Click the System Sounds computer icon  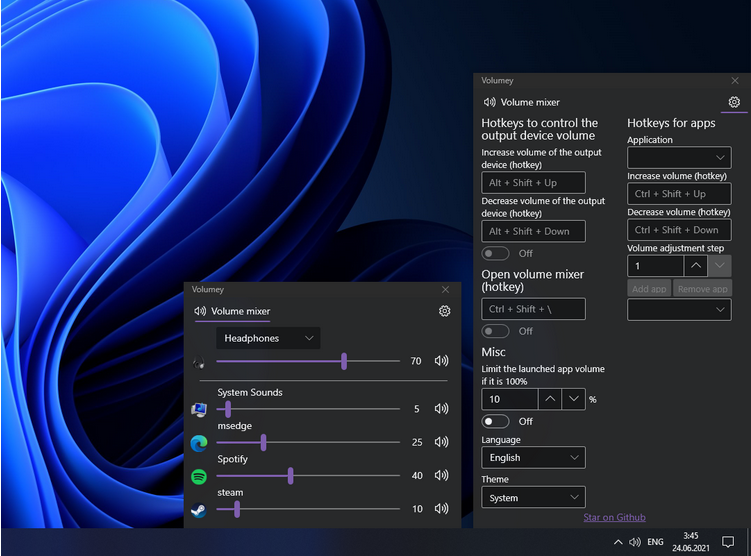click(x=199, y=409)
